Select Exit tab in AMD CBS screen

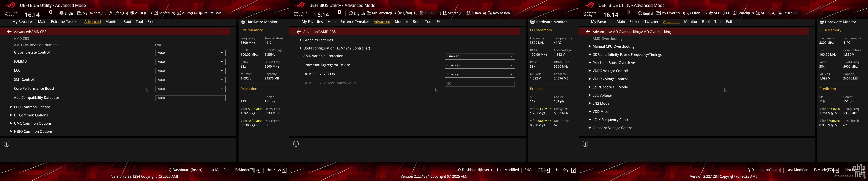click(x=150, y=22)
